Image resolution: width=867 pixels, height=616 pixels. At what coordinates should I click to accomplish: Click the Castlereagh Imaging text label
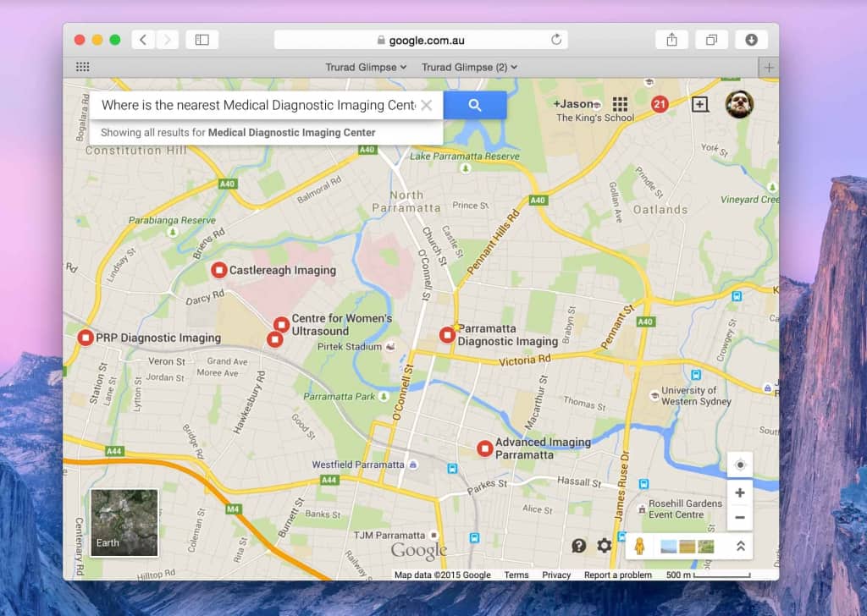click(283, 270)
